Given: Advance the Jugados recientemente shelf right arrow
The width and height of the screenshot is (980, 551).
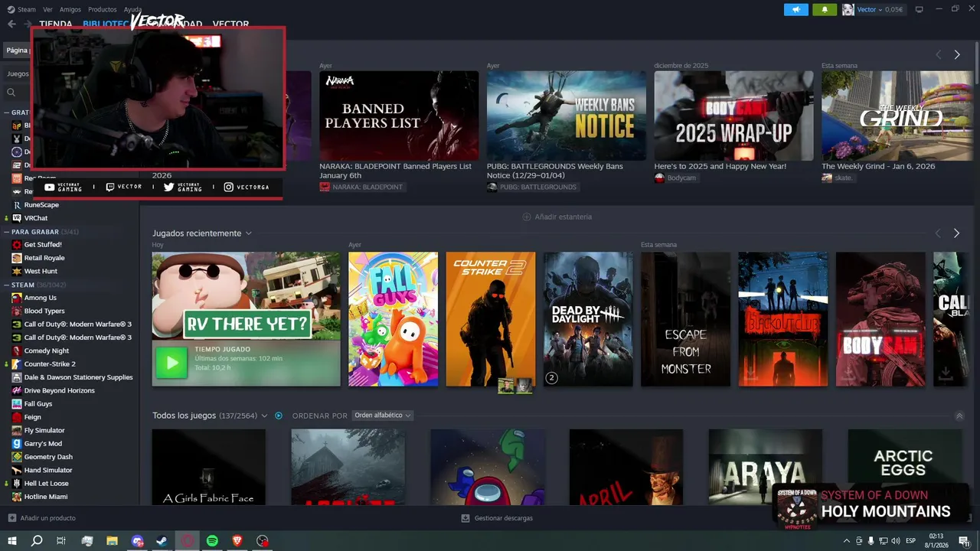Looking at the screenshot, I should coord(956,233).
